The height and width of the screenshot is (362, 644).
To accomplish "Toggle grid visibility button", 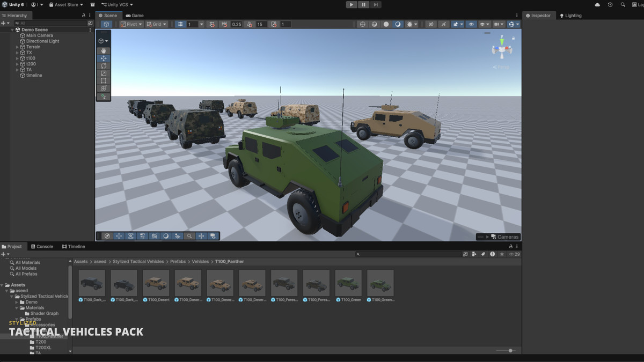I will tap(180, 24).
